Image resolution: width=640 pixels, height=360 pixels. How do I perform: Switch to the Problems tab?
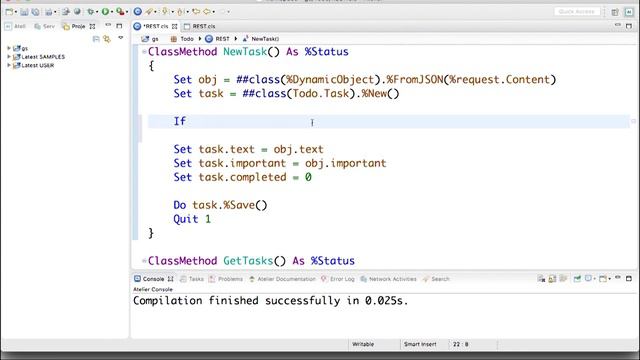[226, 279]
